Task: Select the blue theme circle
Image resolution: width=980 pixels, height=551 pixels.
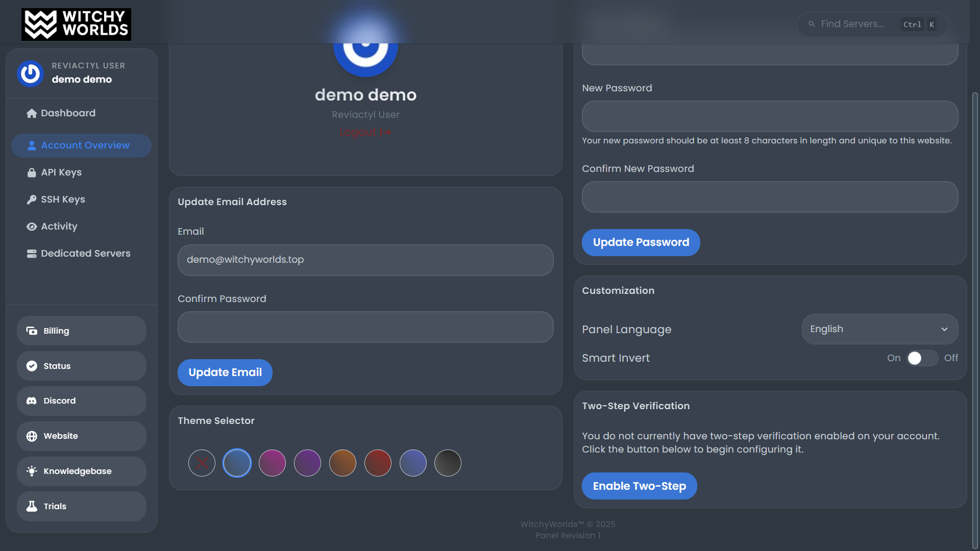Action: pyautogui.click(x=237, y=463)
